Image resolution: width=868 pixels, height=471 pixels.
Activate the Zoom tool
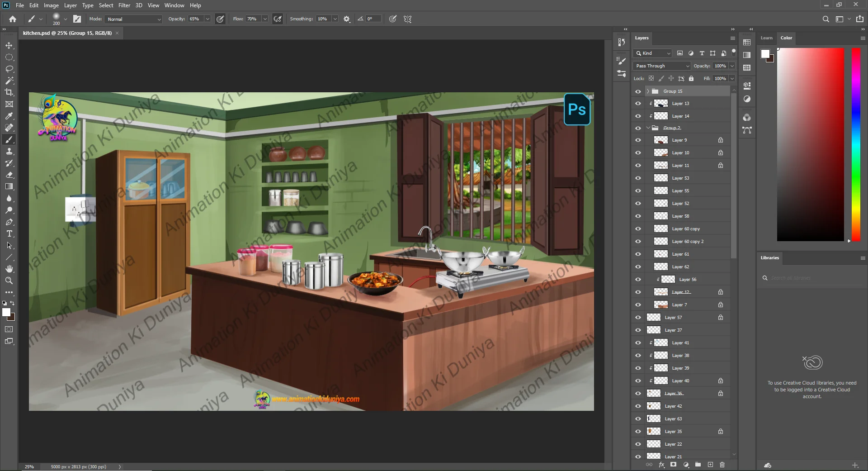tap(9, 281)
